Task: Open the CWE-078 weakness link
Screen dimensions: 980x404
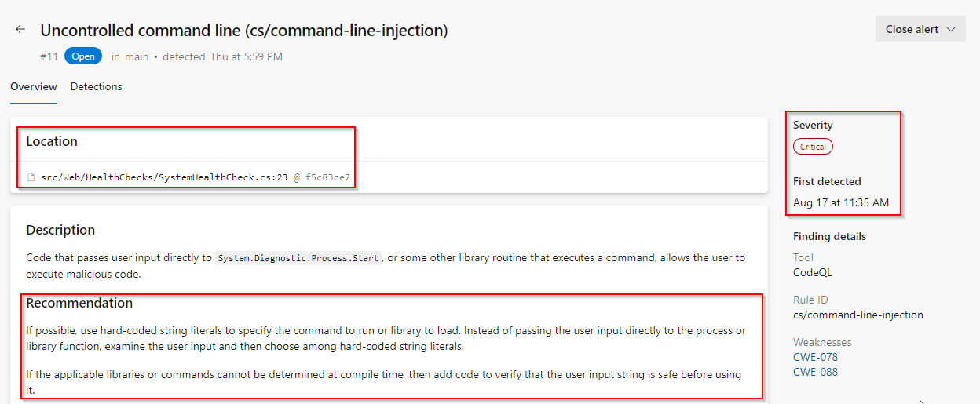Action: (x=815, y=357)
